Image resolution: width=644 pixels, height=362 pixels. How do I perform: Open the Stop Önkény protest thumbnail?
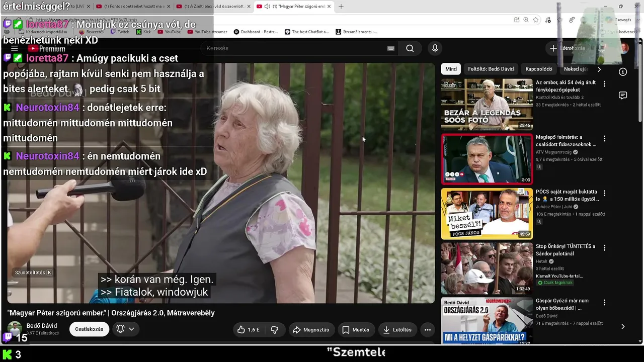(x=487, y=268)
